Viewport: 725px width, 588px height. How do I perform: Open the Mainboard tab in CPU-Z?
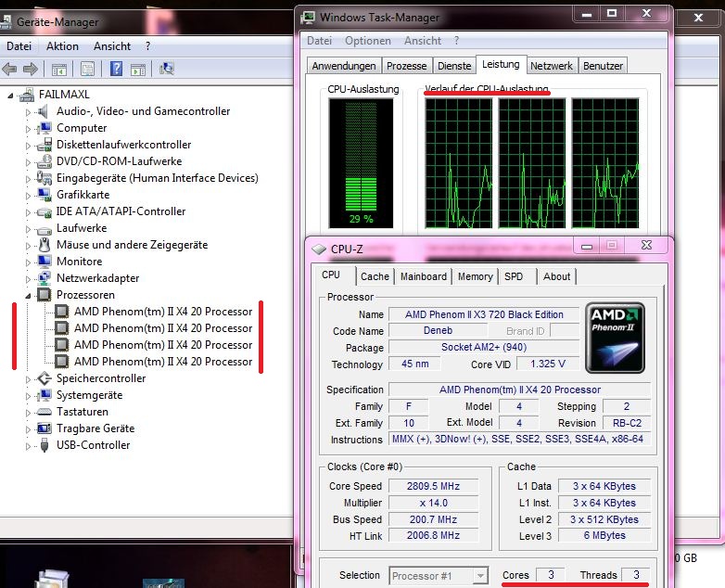click(424, 276)
